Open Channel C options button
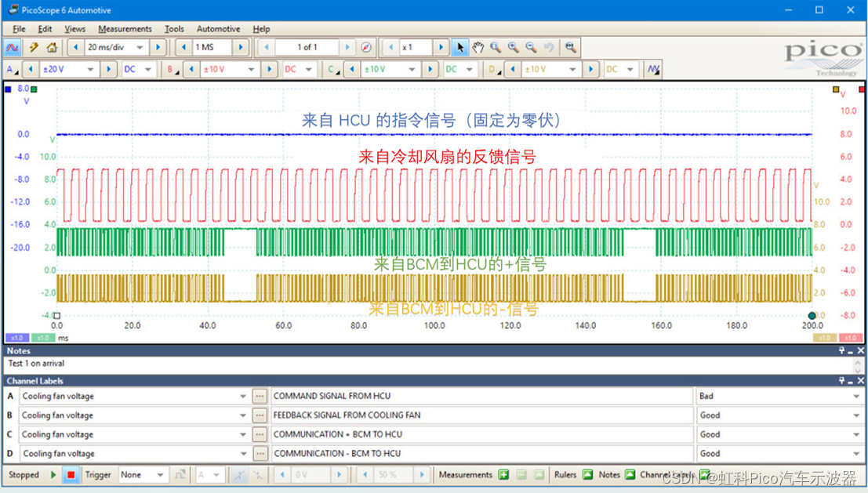Viewport: 868px width, 493px height. (x=332, y=69)
